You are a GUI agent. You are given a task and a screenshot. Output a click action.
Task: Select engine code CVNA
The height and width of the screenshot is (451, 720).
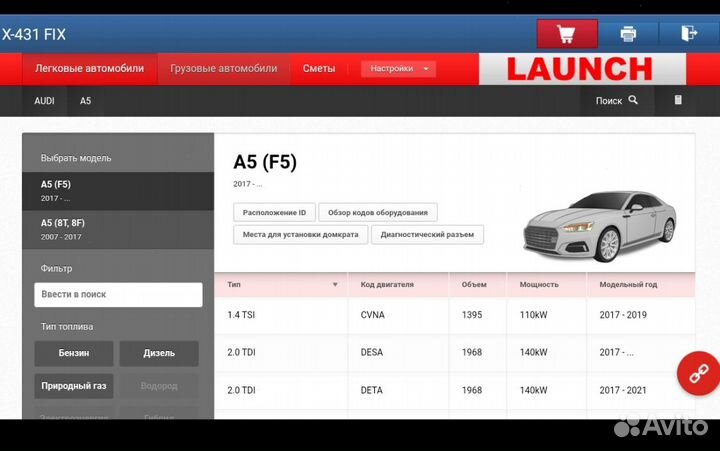coord(372,315)
